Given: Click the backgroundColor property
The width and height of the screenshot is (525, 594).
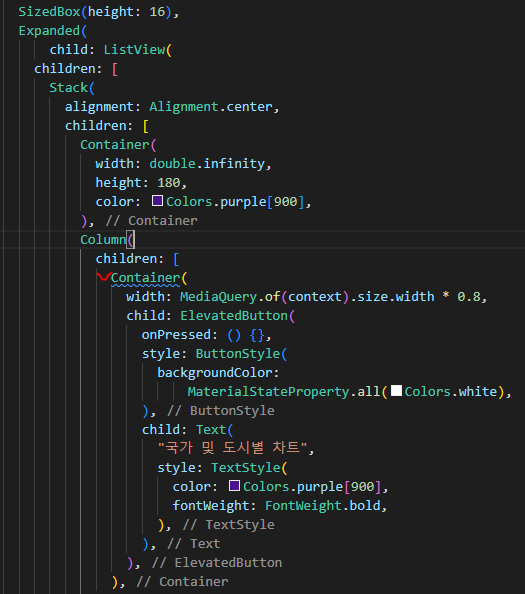Looking at the screenshot, I should [214, 373].
